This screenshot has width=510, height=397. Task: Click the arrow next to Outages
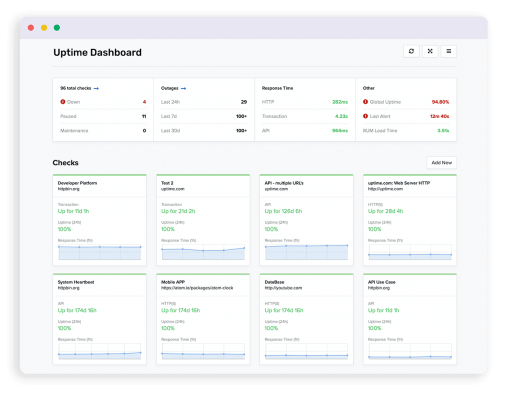click(183, 89)
